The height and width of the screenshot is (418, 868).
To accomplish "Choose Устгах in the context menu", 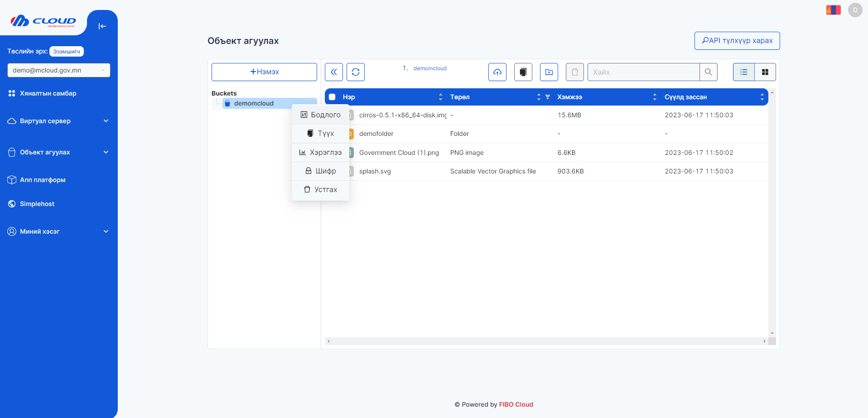I will (x=321, y=190).
